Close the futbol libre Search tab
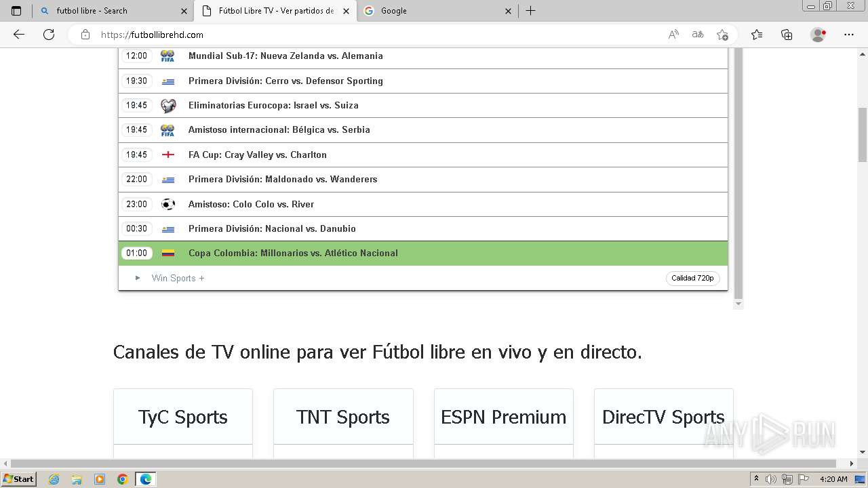Image resolution: width=868 pixels, height=488 pixels. coord(184,11)
